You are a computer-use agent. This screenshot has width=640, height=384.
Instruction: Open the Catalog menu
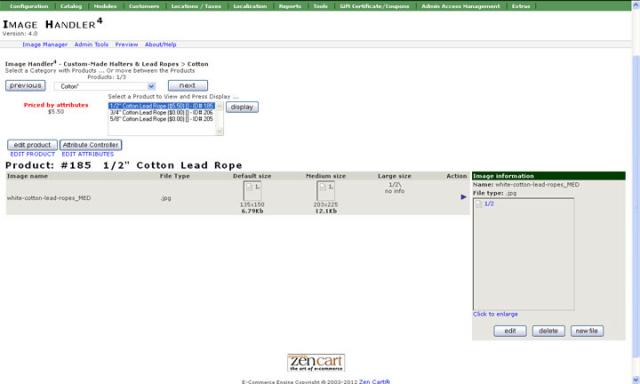coord(71,6)
